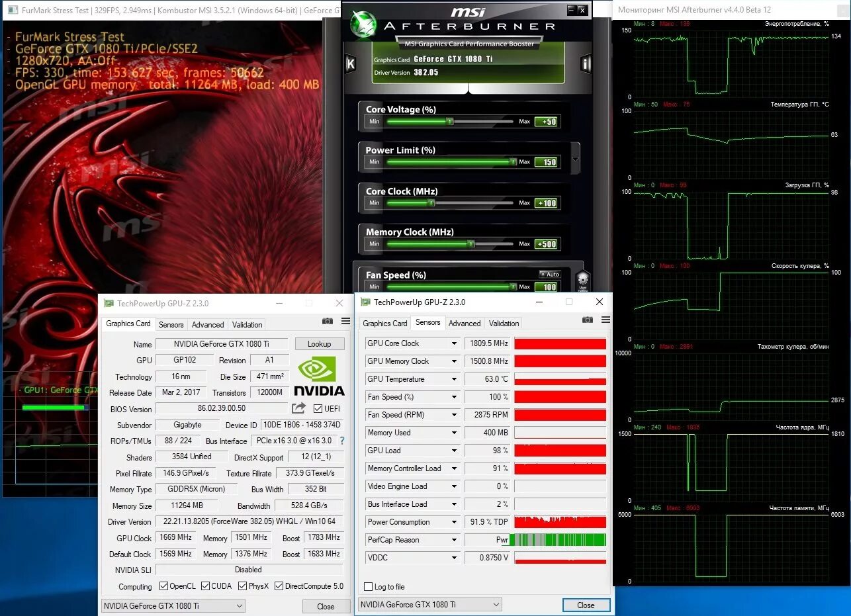The height and width of the screenshot is (616, 851).
Task: Open the Power Consumption sensor dropdown
Action: tap(454, 522)
